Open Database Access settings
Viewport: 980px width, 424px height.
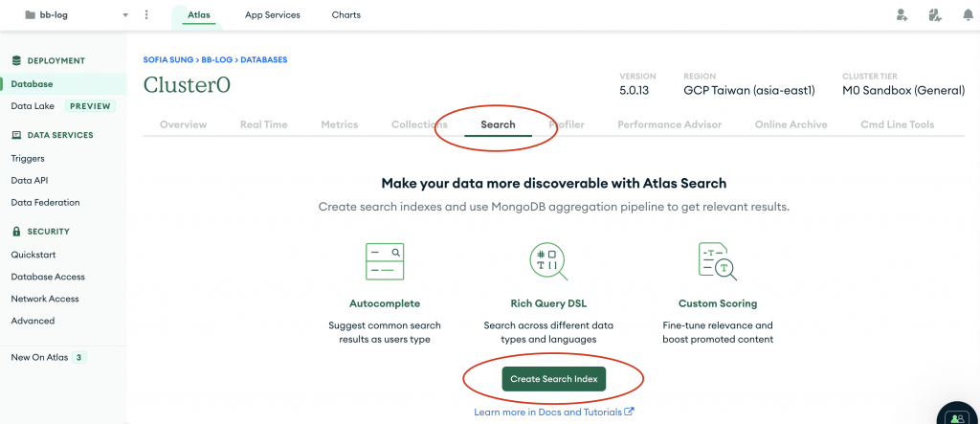(48, 277)
